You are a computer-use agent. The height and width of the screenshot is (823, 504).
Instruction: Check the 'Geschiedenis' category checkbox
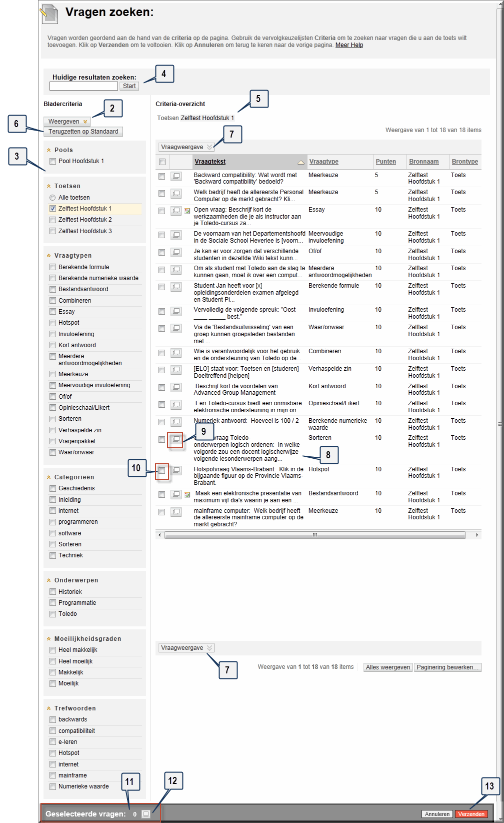tap(52, 488)
